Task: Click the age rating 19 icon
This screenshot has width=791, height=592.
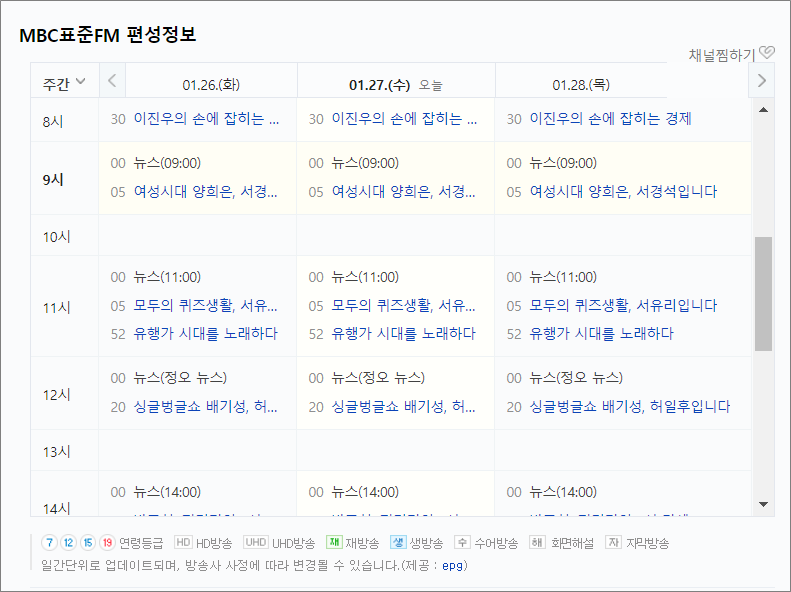Action: pos(107,543)
